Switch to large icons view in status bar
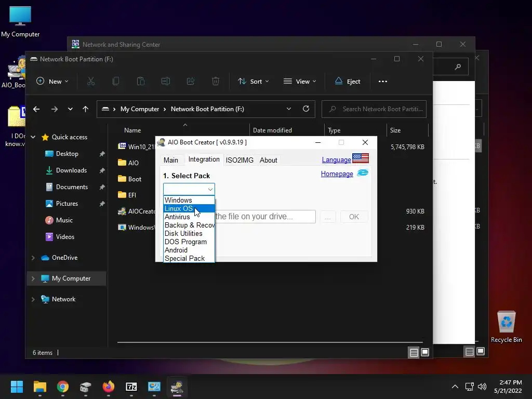Image resolution: width=532 pixels, height=399 pixels. pyautogui.click(x=425, y=353)
